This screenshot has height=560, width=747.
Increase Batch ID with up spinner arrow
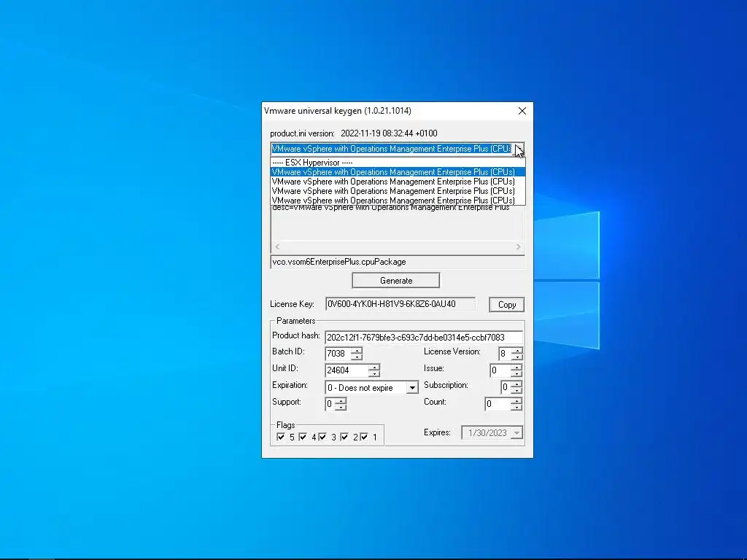coord(357,351)
